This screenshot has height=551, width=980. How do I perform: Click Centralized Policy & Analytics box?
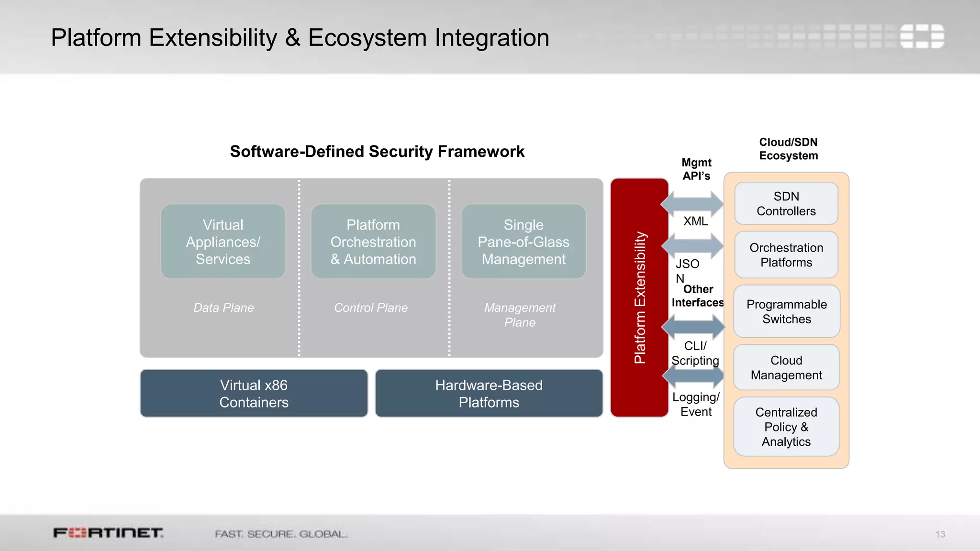tap(786, 427)
